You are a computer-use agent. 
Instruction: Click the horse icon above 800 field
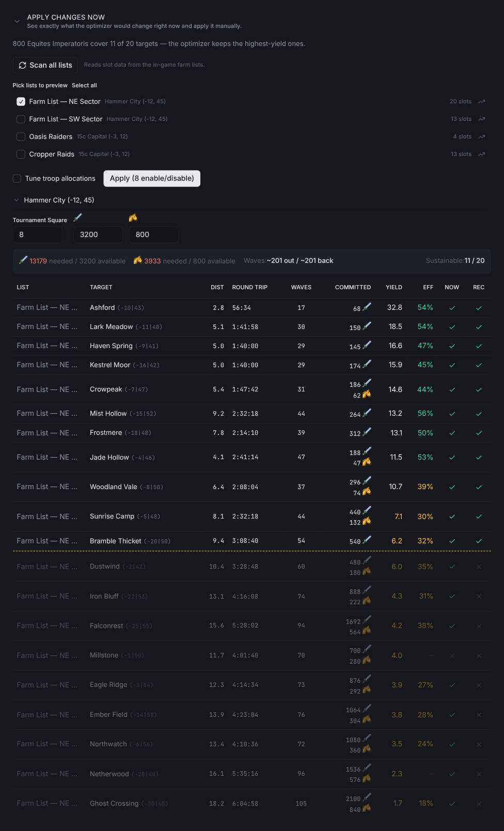click(x=133, y=218)
